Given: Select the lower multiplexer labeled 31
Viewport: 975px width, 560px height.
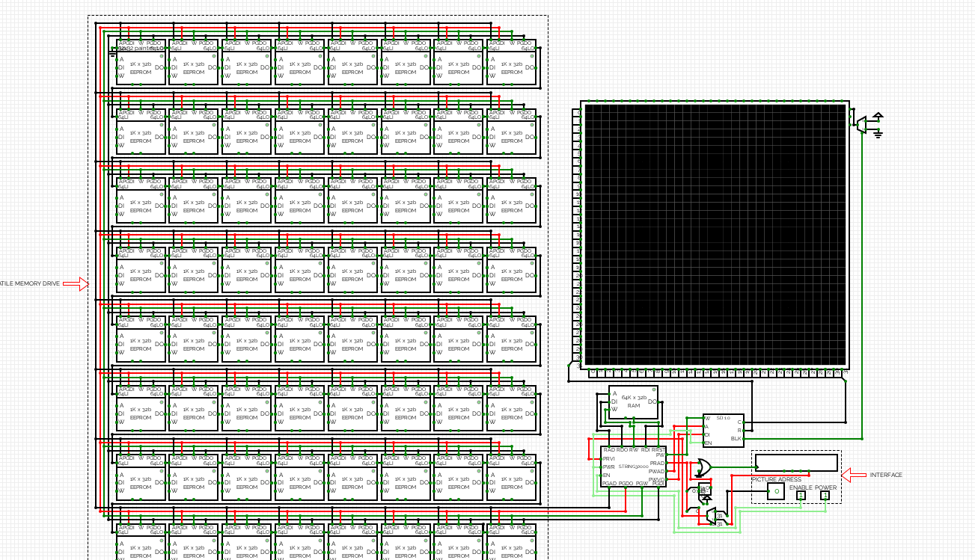Looking at the screenshot, I should point(721,523).
